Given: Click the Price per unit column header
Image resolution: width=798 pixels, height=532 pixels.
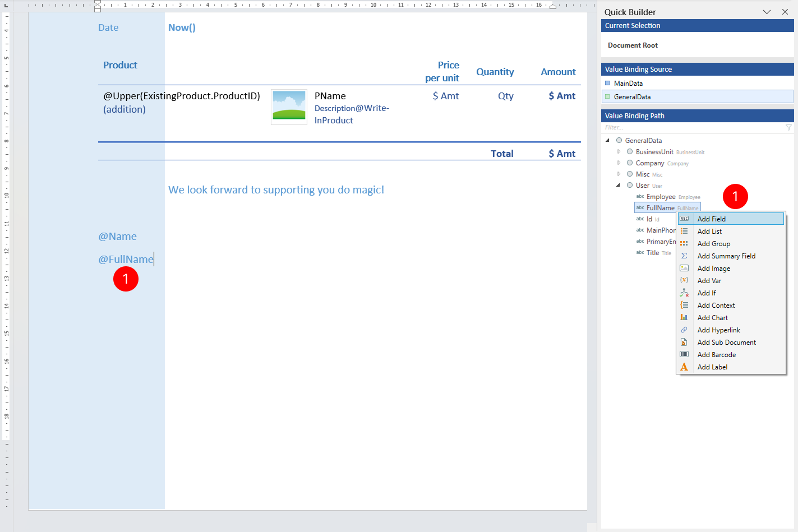Looking at the screenshot, I should 442,72.
